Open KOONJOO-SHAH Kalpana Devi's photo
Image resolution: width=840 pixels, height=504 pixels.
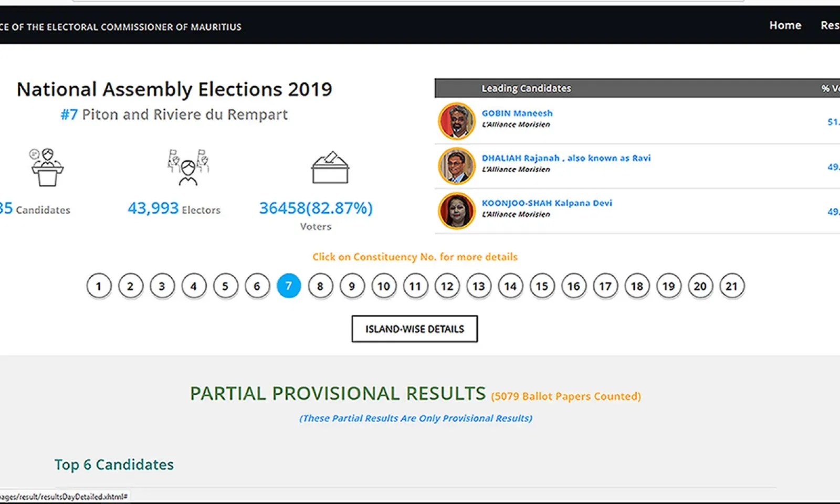click(x=456, y=211)
